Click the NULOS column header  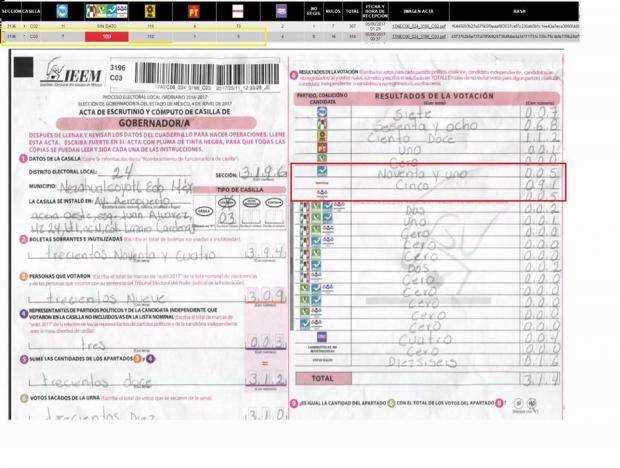point(333,11)
